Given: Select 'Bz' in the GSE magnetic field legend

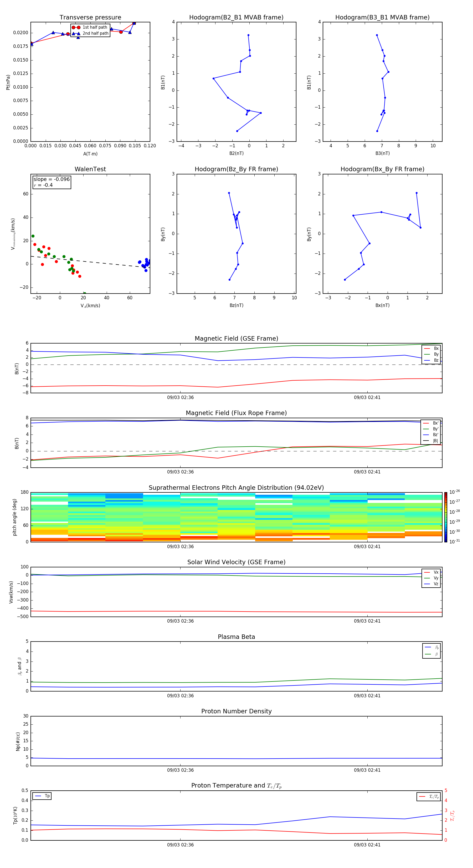Looking at the screenshot, I should pos(431,360).
